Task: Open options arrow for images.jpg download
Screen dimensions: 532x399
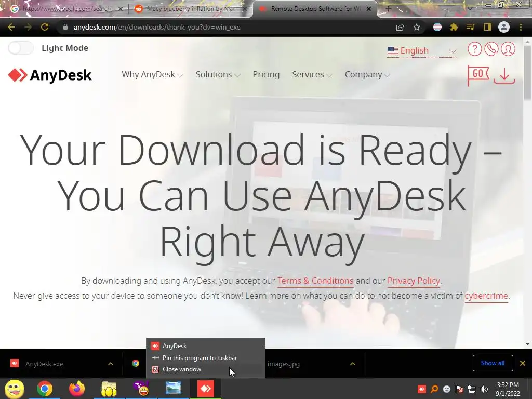Action: (x=353, y=364)
